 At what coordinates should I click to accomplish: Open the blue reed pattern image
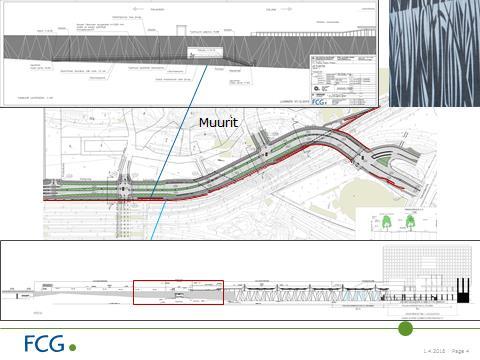[x=434, y=53]
